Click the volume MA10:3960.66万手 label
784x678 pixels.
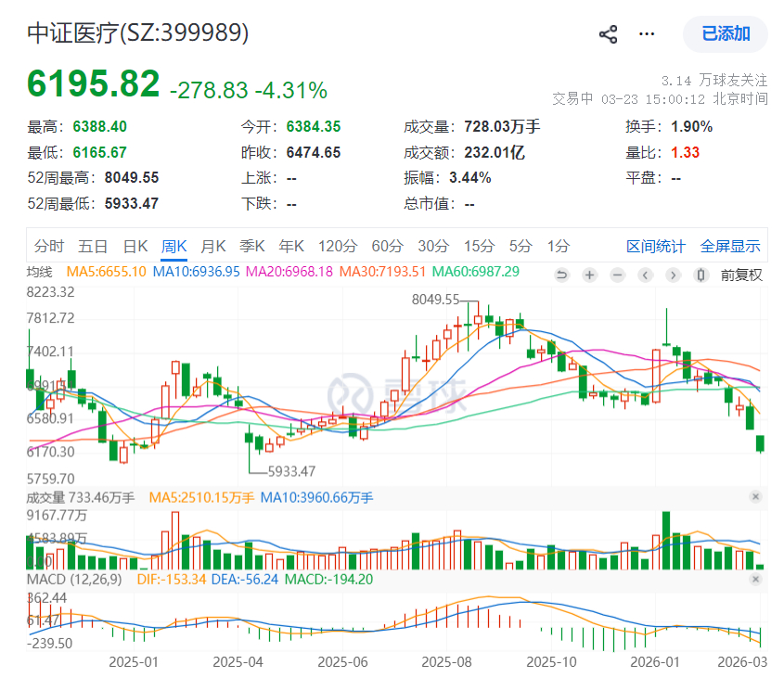(x=316, y=497)
